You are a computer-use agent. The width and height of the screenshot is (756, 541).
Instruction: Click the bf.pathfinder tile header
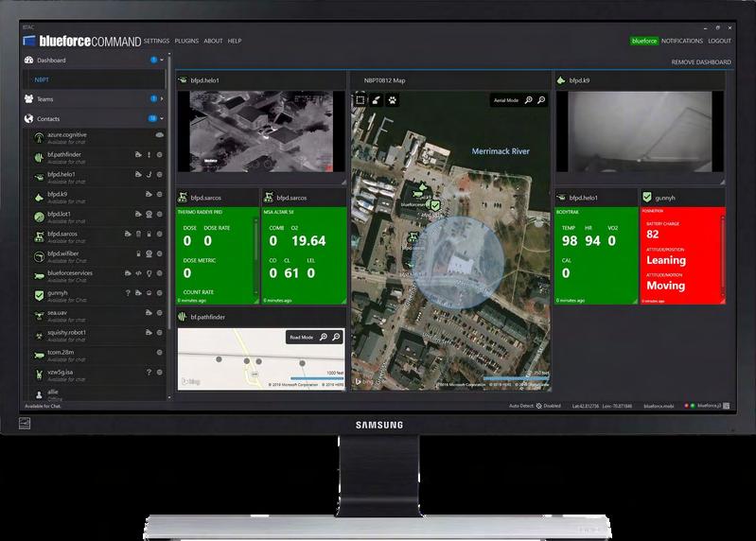(260, 317)
